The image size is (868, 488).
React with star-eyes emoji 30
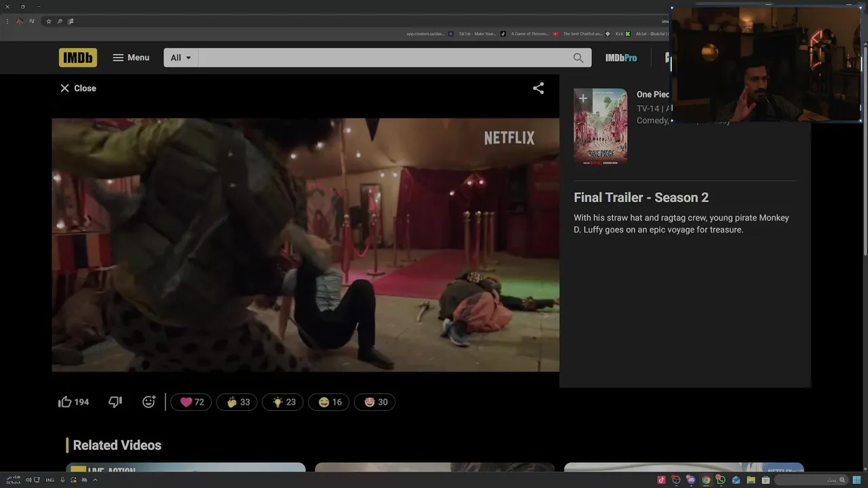click(375, 402)
